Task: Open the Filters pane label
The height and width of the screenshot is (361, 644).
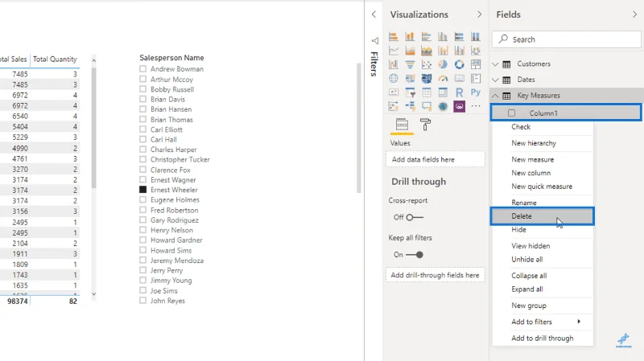Action: click(x=374, y=64)
